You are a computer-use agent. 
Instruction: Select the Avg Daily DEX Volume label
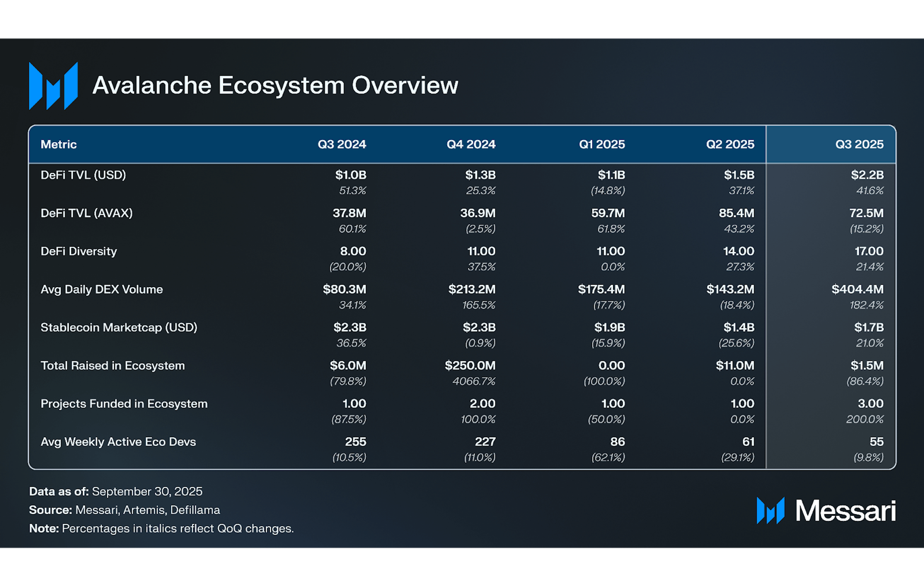[102, 289]
